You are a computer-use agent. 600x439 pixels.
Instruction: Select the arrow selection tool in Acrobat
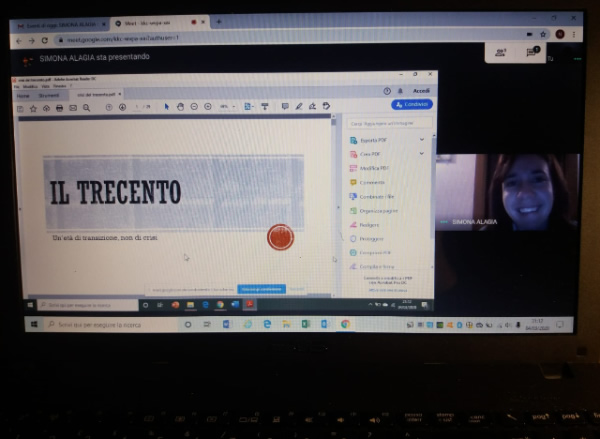[166, 106]
